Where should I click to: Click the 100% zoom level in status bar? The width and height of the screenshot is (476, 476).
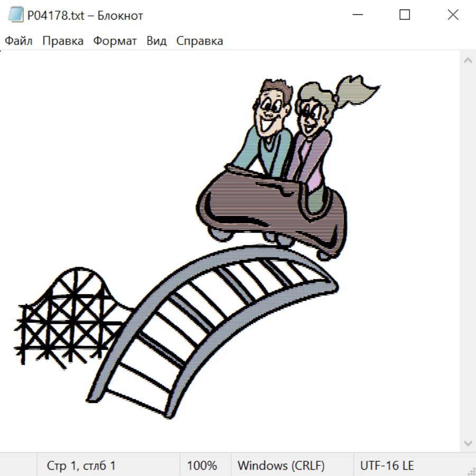tap(202, 465)
